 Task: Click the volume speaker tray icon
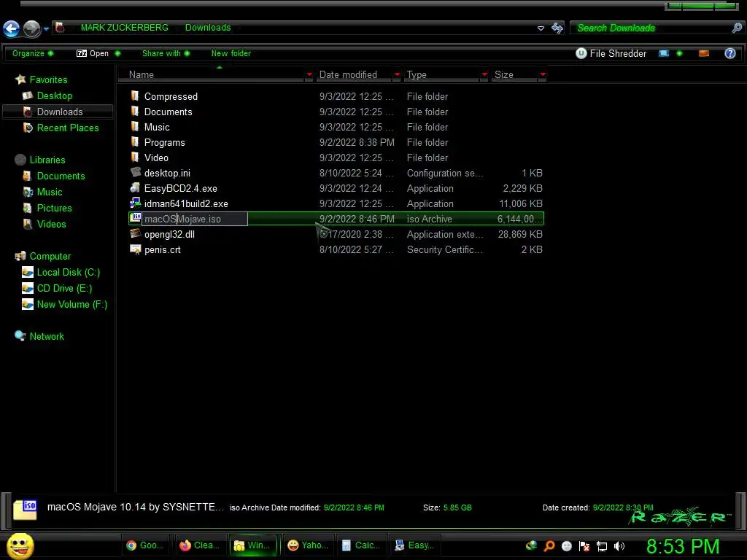[619, 546]
